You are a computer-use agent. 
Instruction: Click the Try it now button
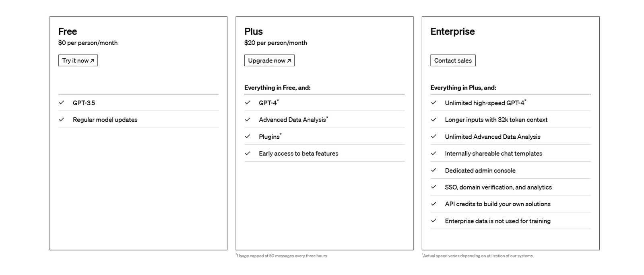tap(78, 60)
